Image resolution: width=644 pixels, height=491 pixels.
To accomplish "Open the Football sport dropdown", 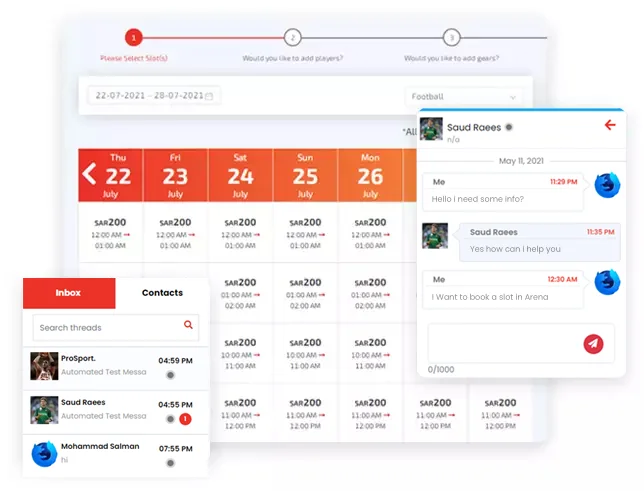I will [464, 97].
